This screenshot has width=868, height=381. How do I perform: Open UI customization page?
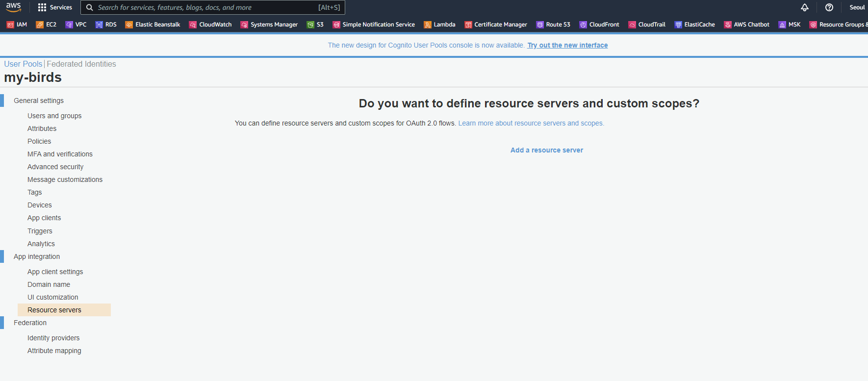[53, 297]
